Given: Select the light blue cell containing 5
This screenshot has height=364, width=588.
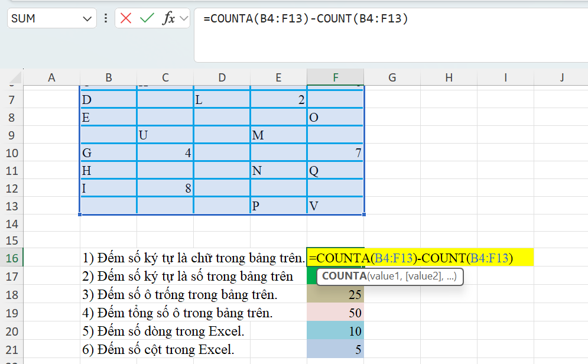Looking at the screenshot, I should point(335,349).
